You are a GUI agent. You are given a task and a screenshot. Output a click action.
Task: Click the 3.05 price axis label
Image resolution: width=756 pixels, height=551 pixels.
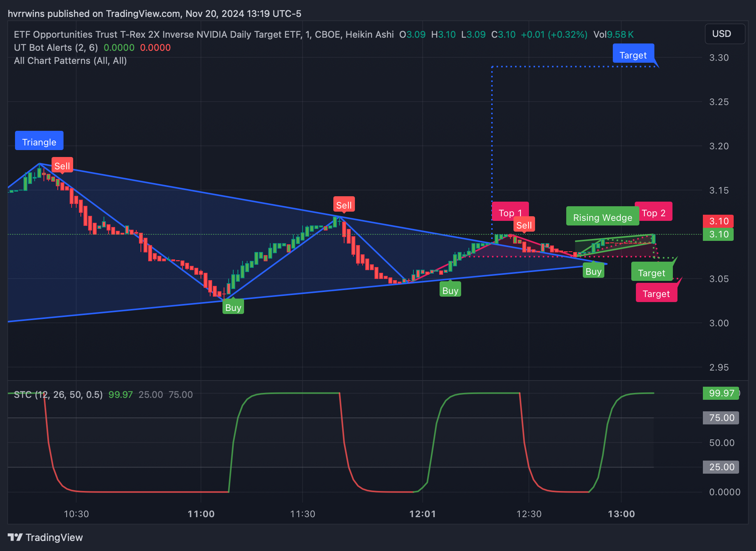click(719, 279)
